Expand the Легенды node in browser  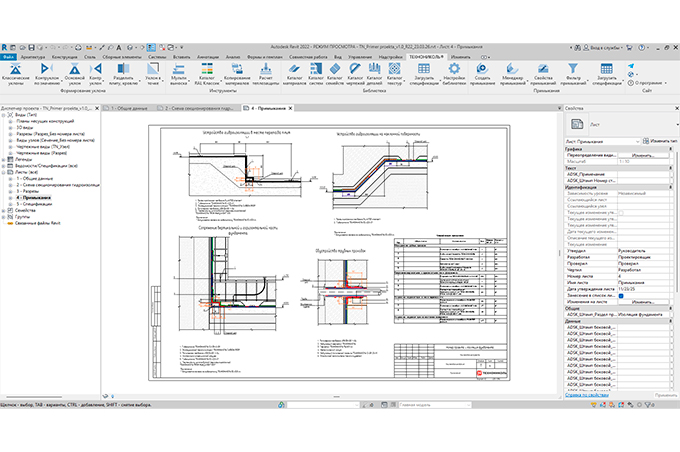[5, 159]
